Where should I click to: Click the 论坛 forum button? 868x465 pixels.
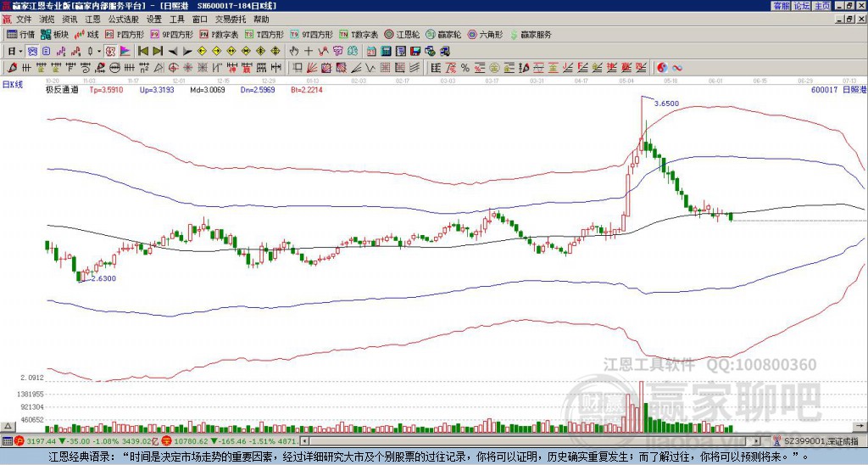(802, 6)
